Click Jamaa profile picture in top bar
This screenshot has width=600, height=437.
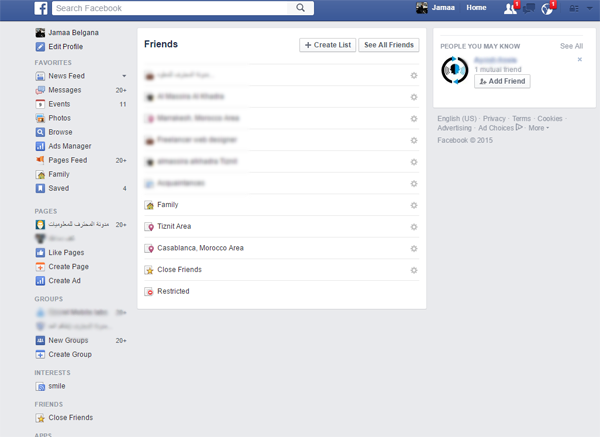click(x=422, y=8)
